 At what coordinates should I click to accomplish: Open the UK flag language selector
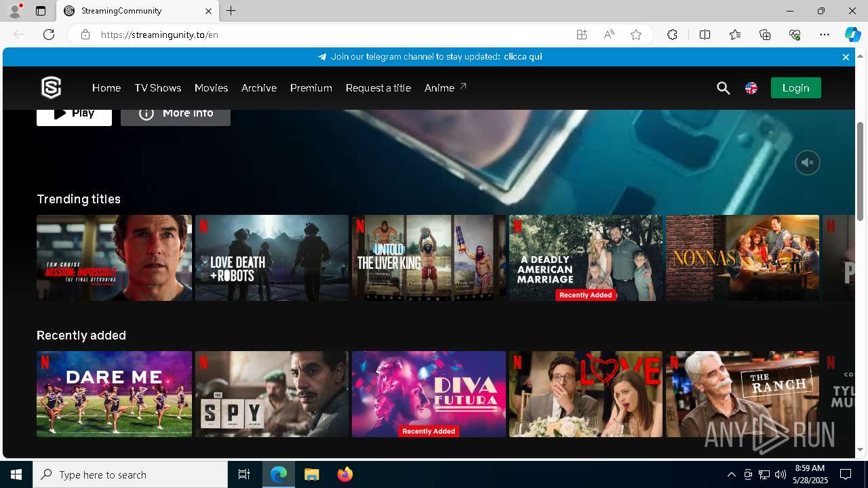point(751,88)
